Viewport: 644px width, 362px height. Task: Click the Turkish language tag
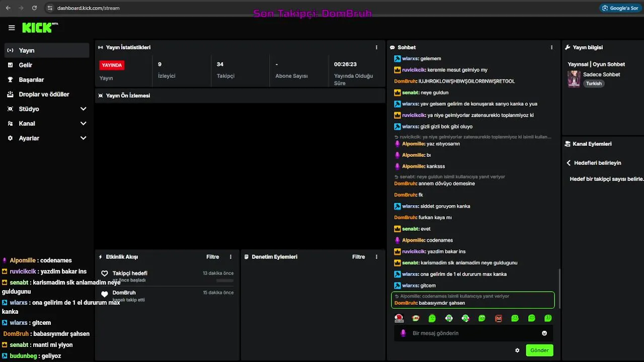594,83
